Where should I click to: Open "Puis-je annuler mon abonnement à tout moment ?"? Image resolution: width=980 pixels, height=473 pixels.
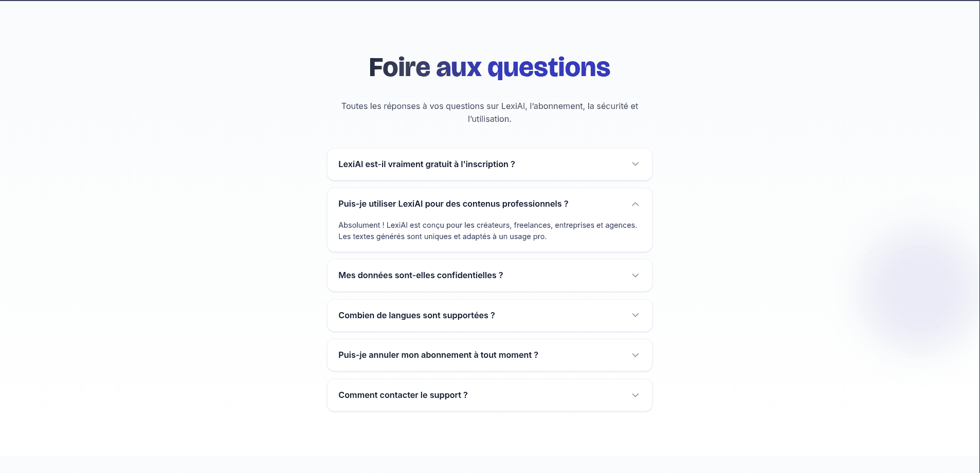click(438, 355)
